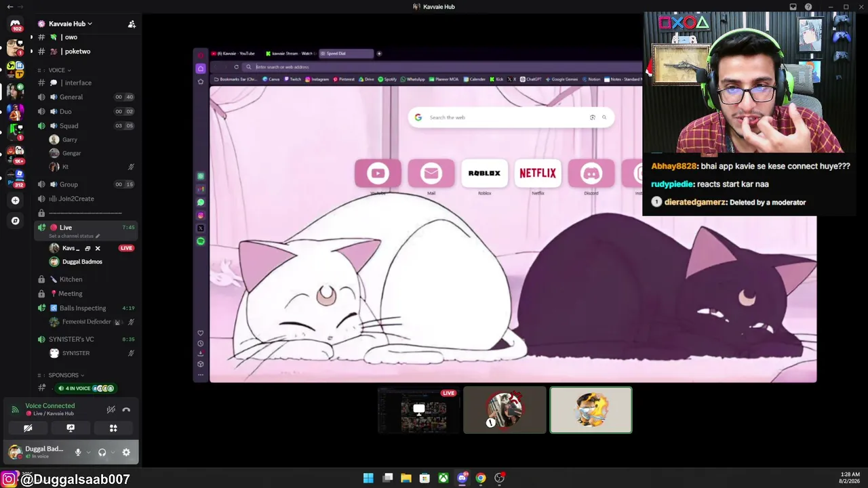
Task: Click the YouTube speed dial tile in browser
Action: pos(378,174)
